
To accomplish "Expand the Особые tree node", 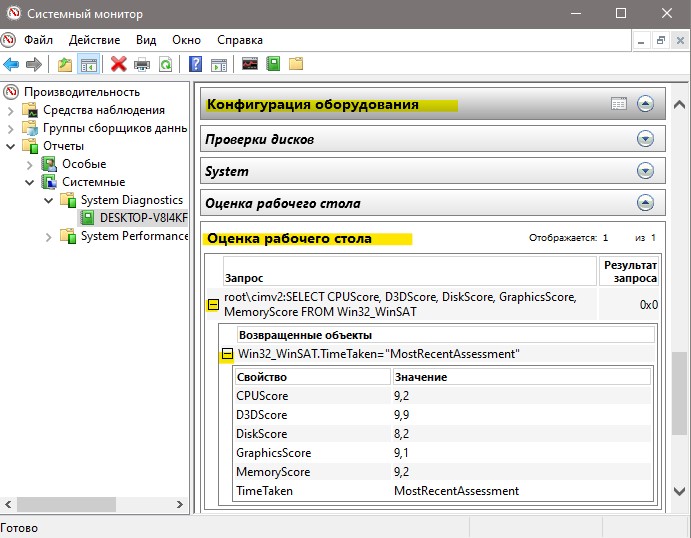I will (x=30, y=165).
